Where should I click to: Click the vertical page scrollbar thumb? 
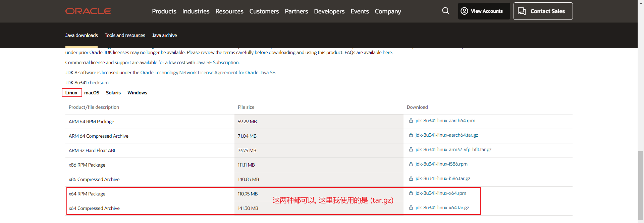click(x=641, y=185)
